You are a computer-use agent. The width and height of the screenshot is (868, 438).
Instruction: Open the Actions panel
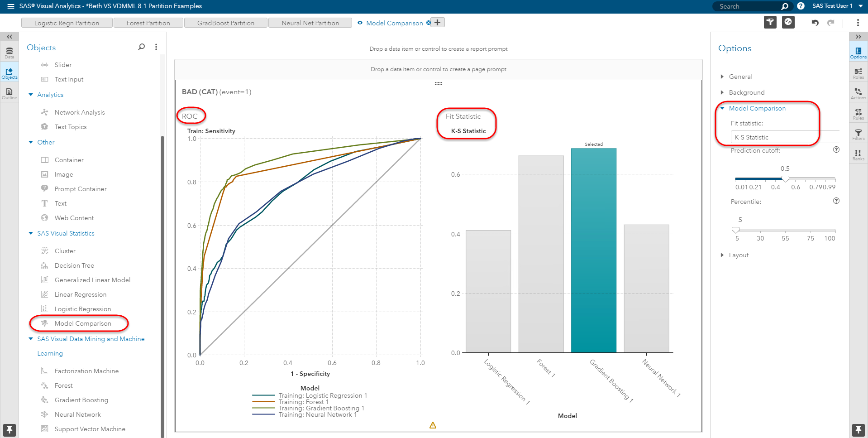[858, 94]
